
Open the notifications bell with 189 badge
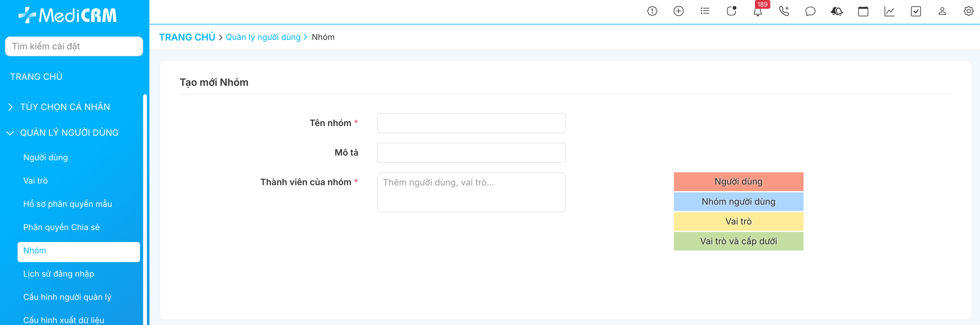757,11
